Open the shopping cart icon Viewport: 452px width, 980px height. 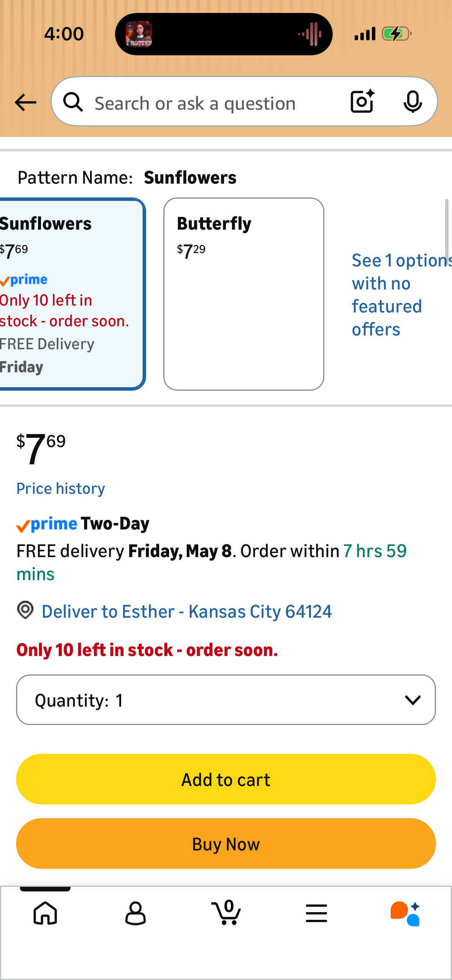[x=226, y=913]
